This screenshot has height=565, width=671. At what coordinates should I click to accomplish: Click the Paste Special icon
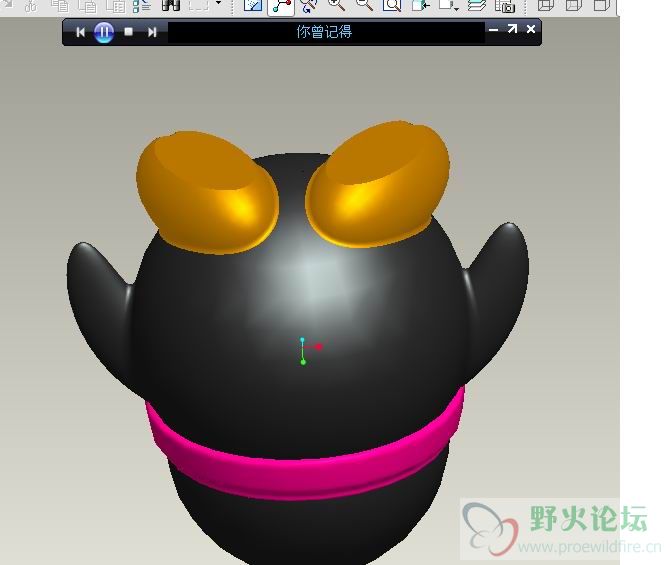point(115,6)
